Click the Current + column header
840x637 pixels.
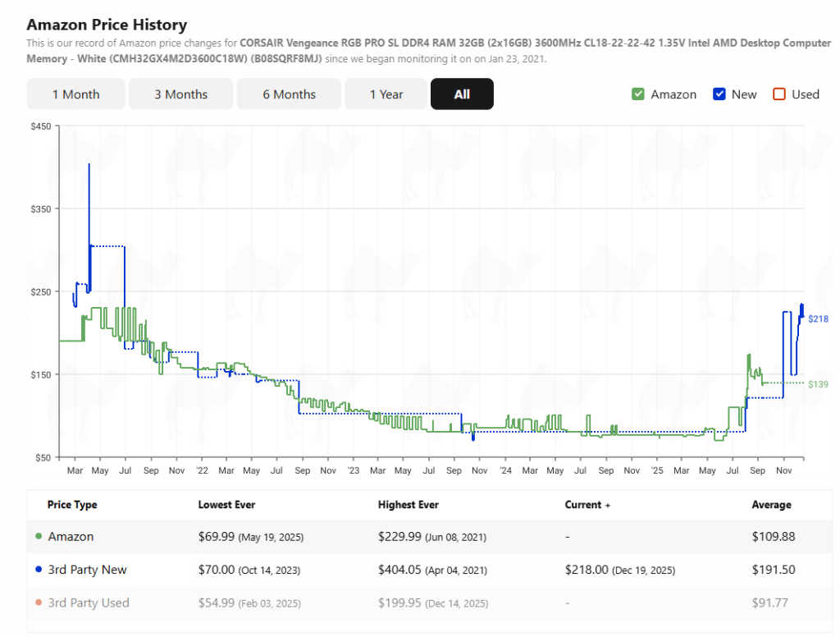587,505
